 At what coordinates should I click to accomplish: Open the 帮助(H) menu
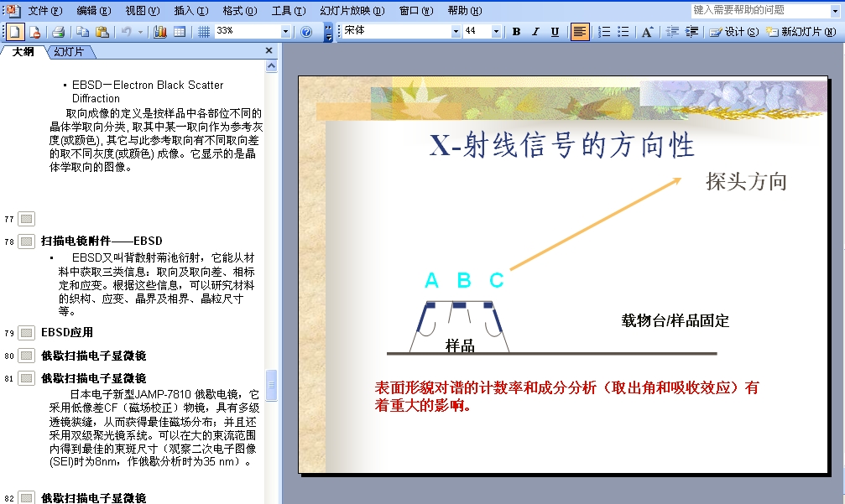[x=465, y=11]
